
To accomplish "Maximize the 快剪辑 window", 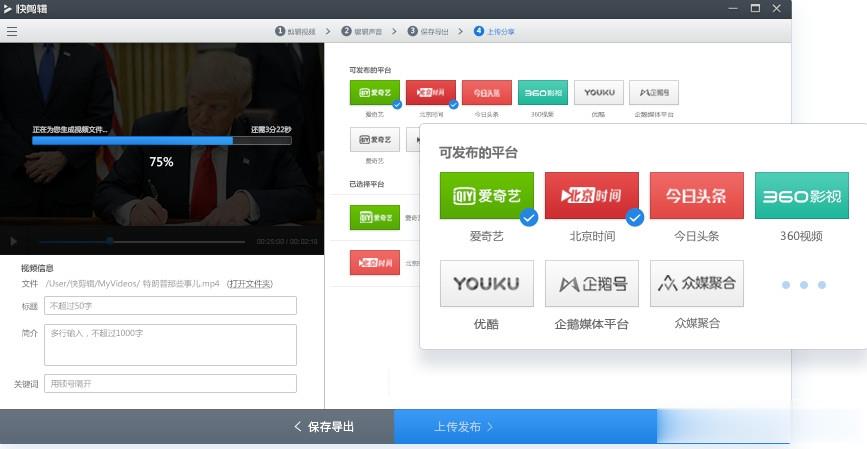I will [755, 8].
